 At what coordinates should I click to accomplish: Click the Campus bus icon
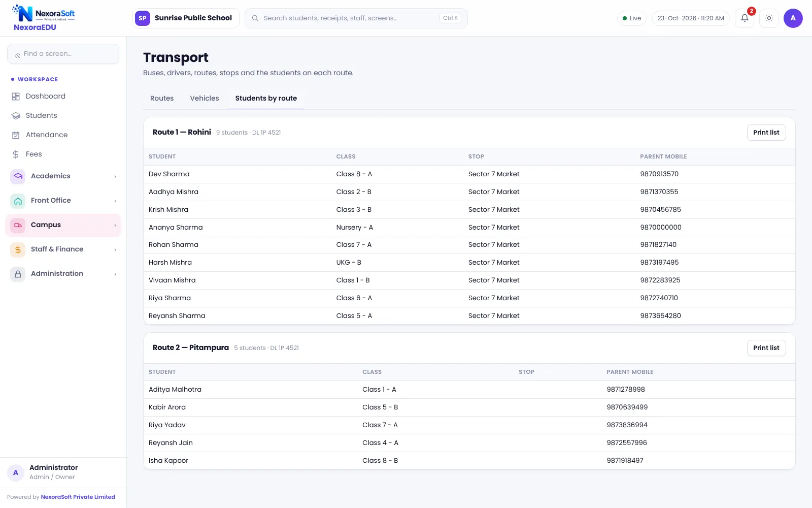(x=18, y=225)
